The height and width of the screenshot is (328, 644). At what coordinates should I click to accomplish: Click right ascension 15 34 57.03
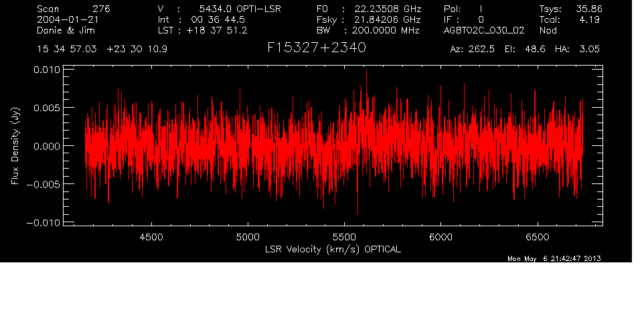pos(67,50)
